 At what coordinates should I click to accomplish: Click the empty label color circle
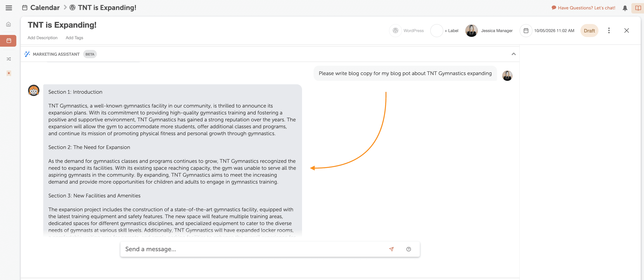pyautogui.click(x=437, y=31)
